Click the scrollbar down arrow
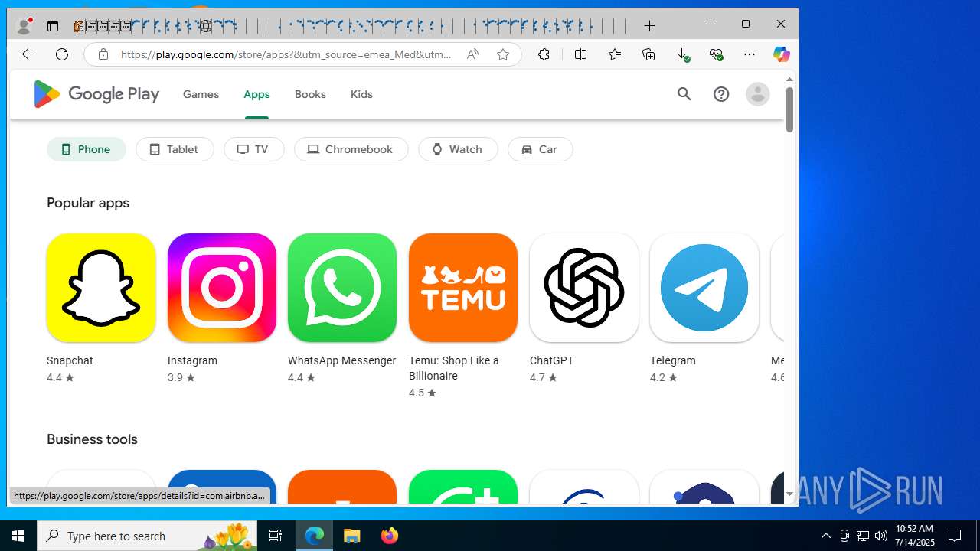The image size is (980, 551). click(789, 494)
